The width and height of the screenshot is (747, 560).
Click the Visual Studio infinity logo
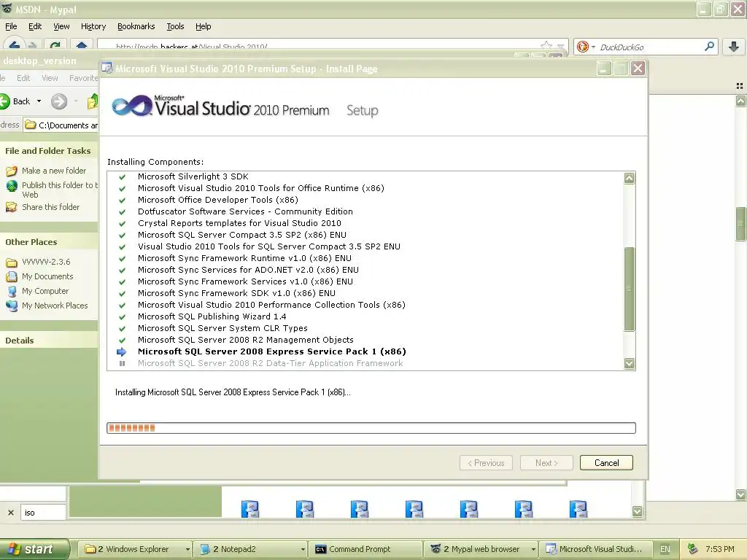[131, 106]
